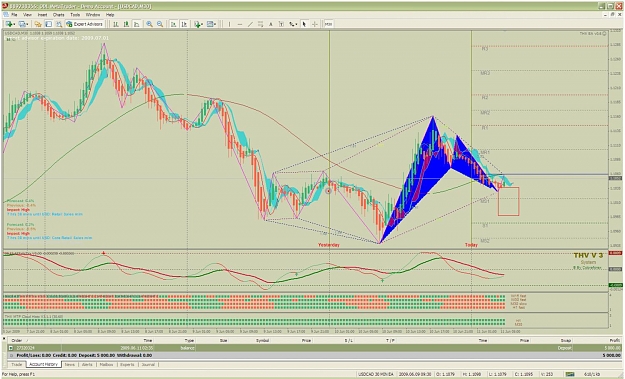Switch to the Experts tab
Viewport: 625px width, 379px height.
pyautogui.click(x=127, y=365)
